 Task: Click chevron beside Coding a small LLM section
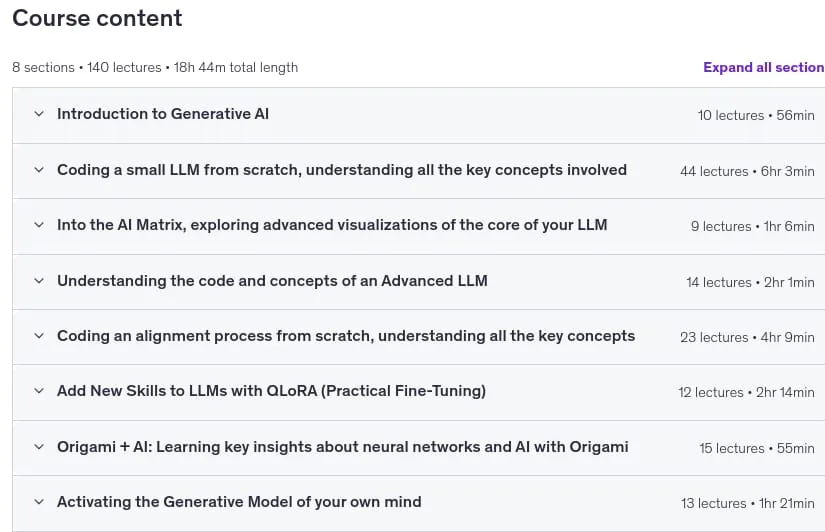39,169
